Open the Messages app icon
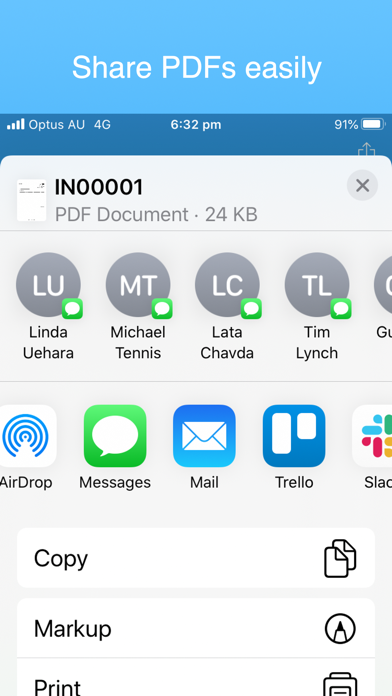This screenshot has height=696, width=392. click(x=115, y=435)
